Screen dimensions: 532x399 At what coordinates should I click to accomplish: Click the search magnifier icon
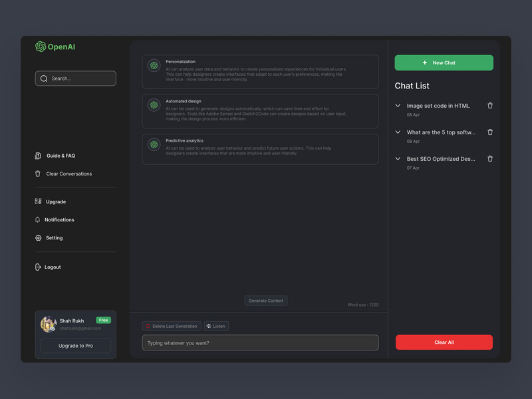[44, 78]
